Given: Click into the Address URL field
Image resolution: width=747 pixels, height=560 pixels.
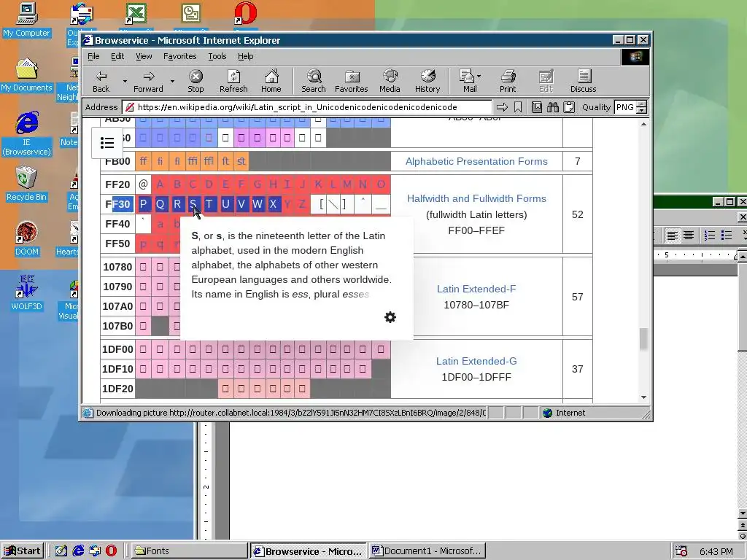Looking at the screenshot, I should 307,107.
